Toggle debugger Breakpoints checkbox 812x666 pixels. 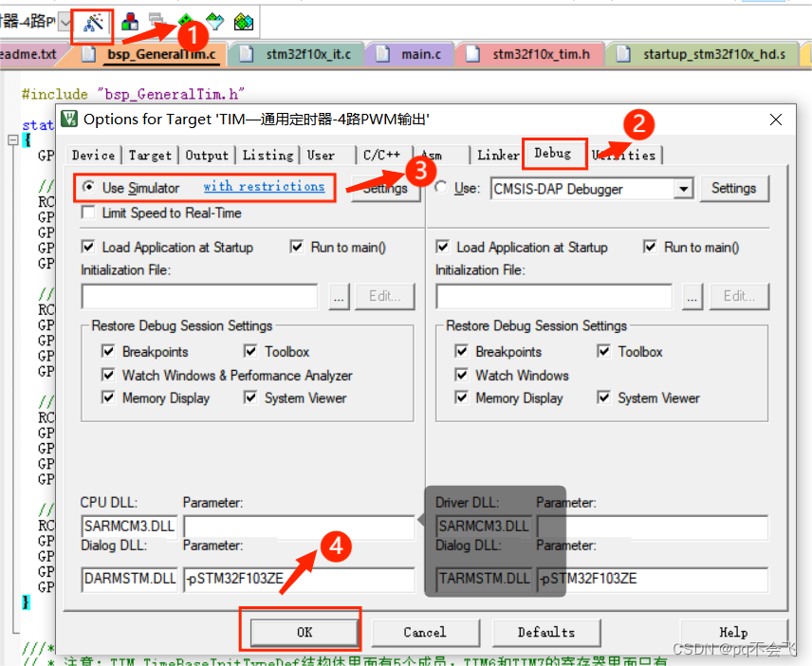click(461, 351)
